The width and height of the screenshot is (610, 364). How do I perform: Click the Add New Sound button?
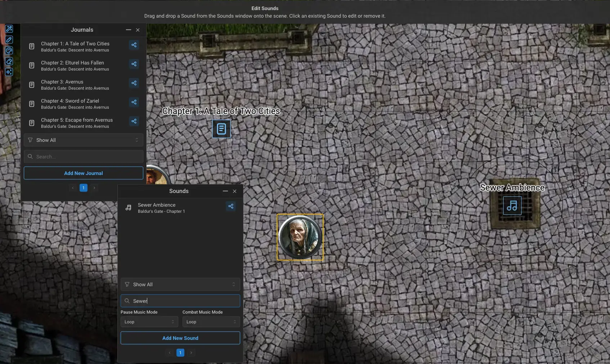point(180,338)
